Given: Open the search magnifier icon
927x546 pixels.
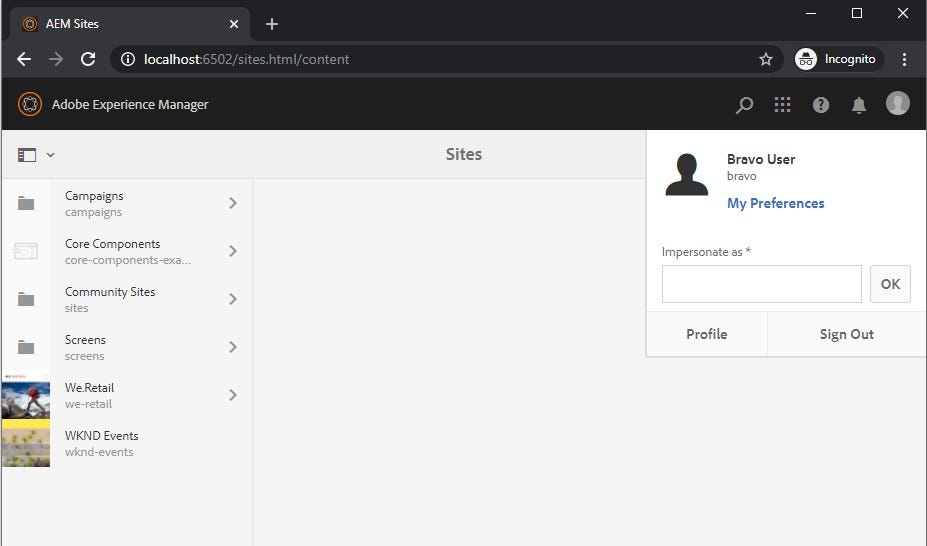Looking at the screenshot, I should pos(744,105).
